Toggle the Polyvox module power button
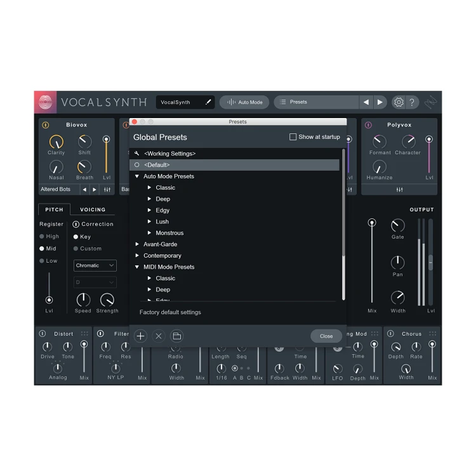 click(368, 125)
